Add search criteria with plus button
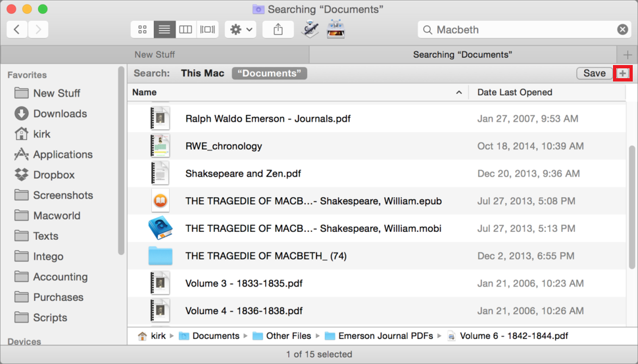The image size is (638, 364). click(622, 73)
